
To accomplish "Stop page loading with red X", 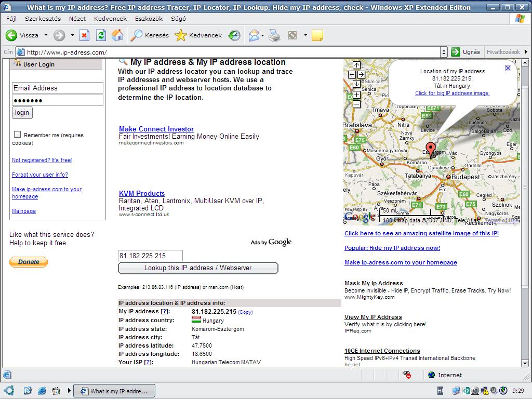I will point(85,35).
